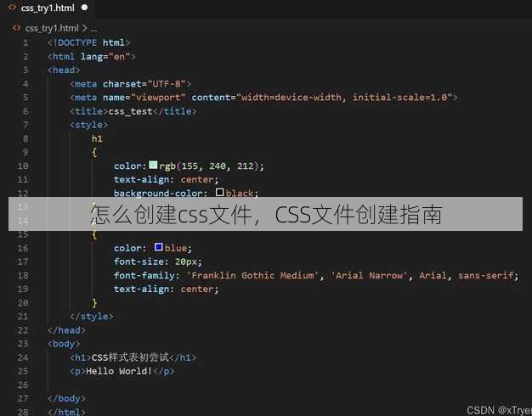Click the breadcrumb ellipsis after css_try1.html

click(x=93, y=29)
